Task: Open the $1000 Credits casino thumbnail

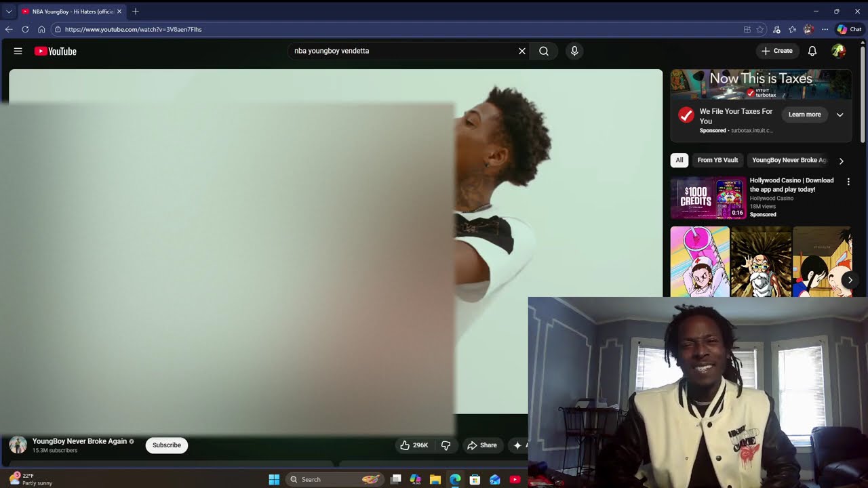Action: [708, 198]
